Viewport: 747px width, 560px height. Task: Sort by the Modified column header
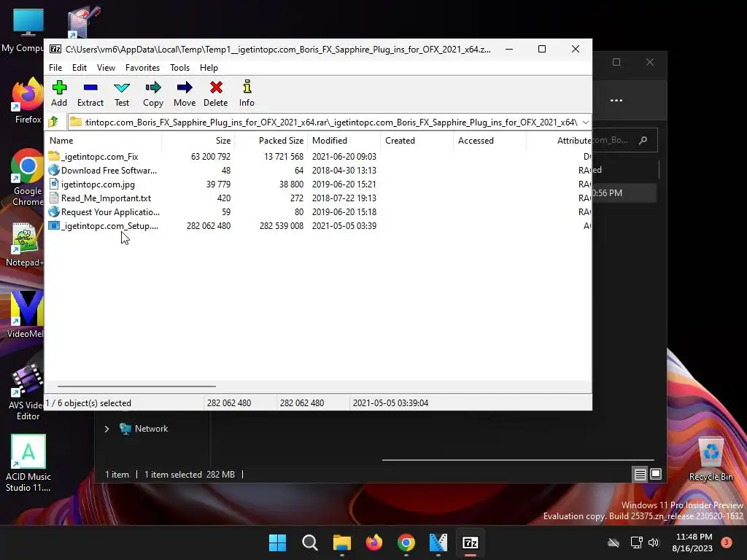(x=344, y=141)
